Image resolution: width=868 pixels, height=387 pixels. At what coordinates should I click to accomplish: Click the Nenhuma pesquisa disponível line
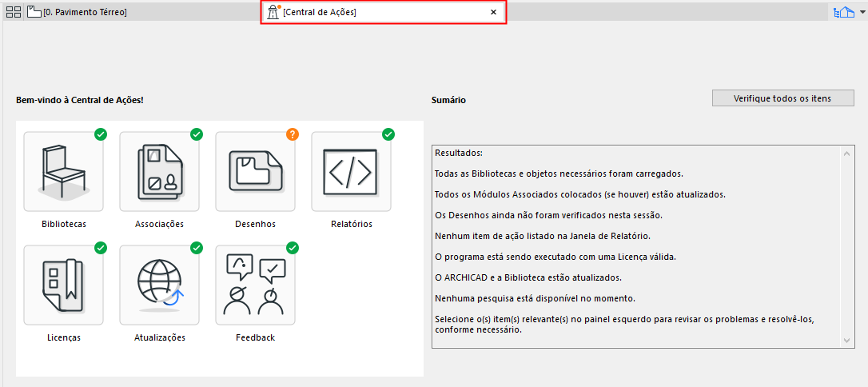(x=535, y=298)
